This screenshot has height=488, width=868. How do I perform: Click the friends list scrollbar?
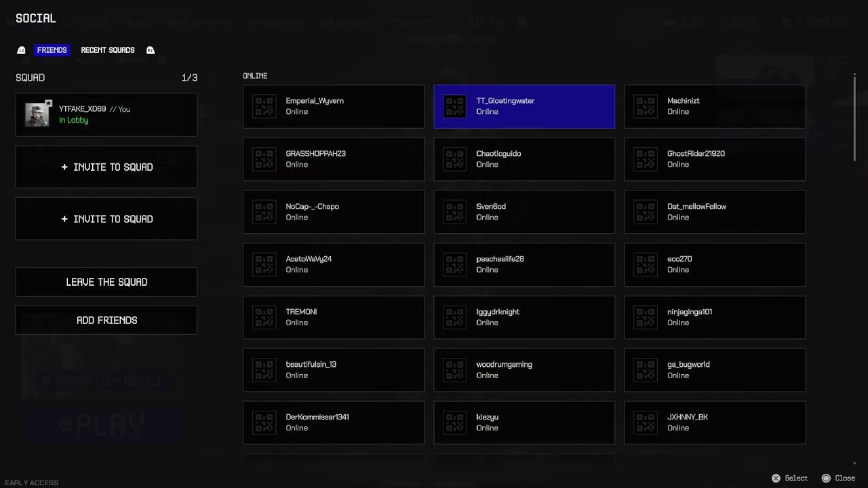coord(855,119)
